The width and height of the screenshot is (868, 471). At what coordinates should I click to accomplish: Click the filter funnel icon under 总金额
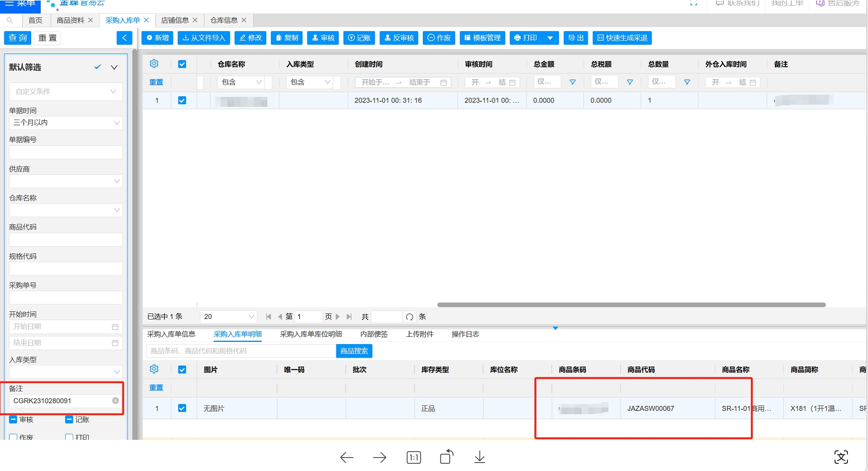(x=572, y=82)
